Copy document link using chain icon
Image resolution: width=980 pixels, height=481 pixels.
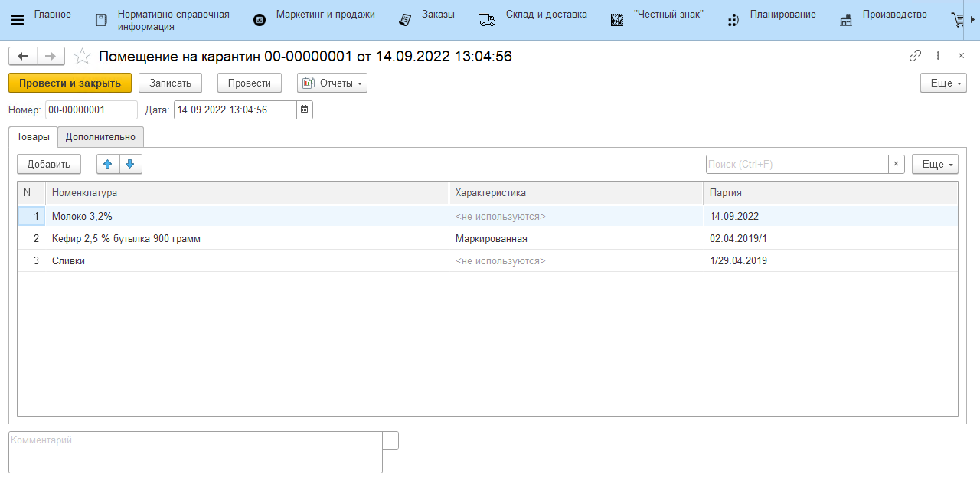pos(915,56)
